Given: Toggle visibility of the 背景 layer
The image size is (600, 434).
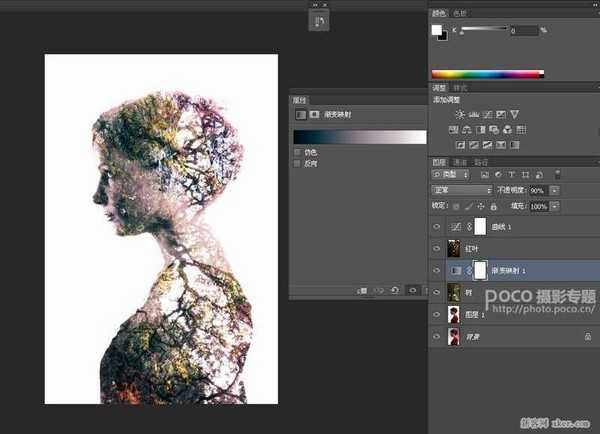Looking at the screenshot, I should point(437,337).
